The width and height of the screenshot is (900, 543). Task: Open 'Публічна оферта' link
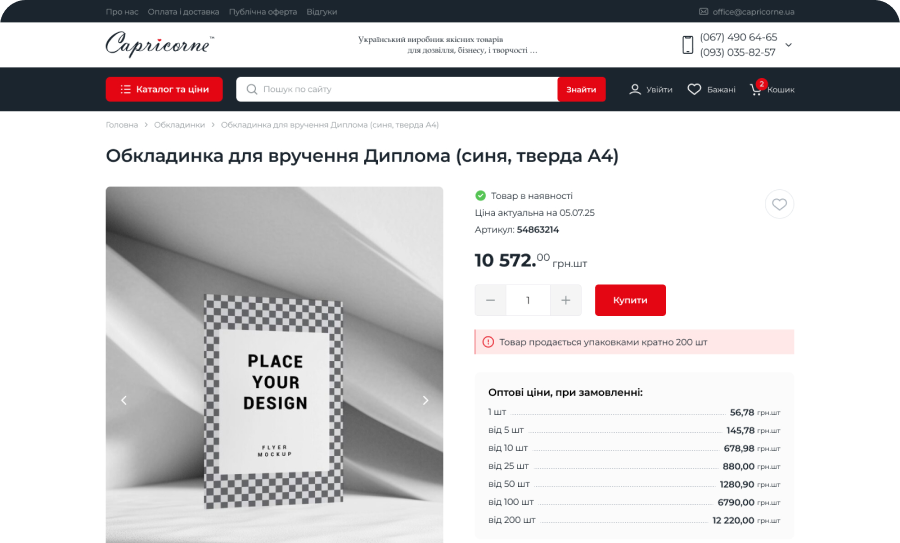coord(263,11)
